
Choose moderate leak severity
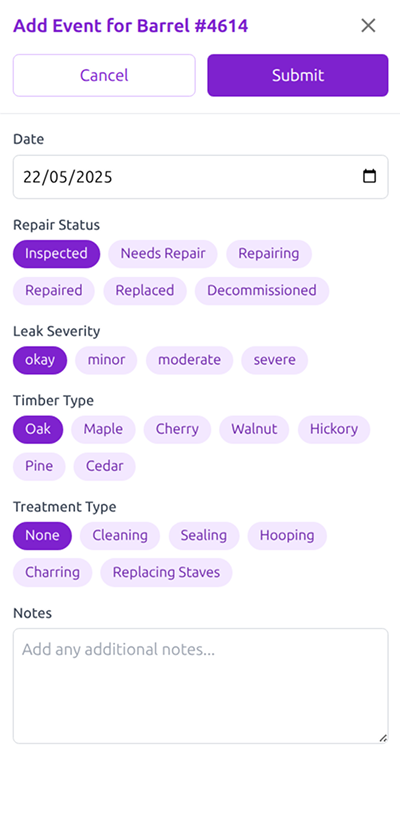(x=190, y=360)
